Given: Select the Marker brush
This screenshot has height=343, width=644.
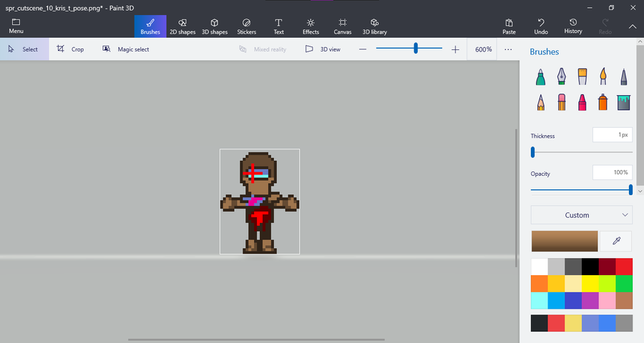Looking at the screenshot, I should coord(540,76).
